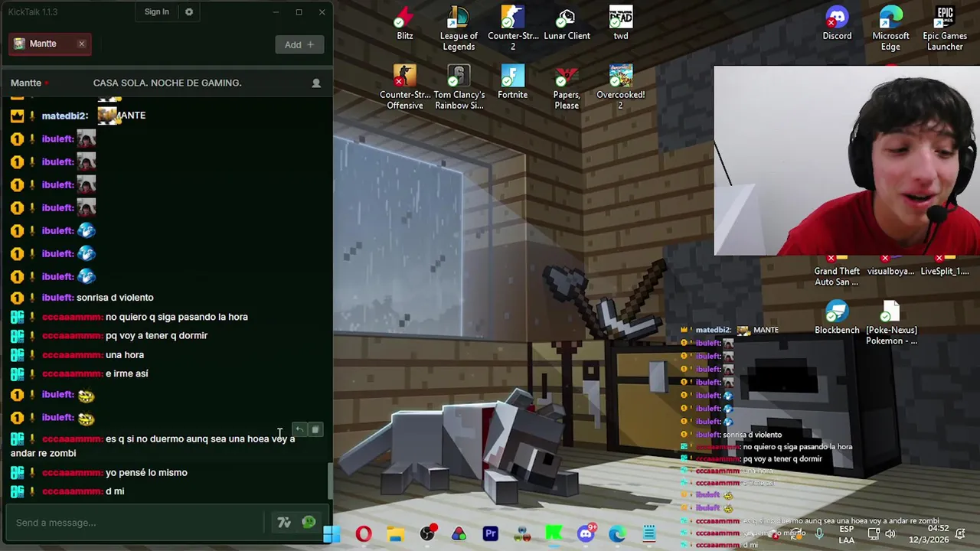Image resolution: width=980 pixels, height=551 pixels.
Task: Close the Mantte chat tab
Action: coord(81,44)
